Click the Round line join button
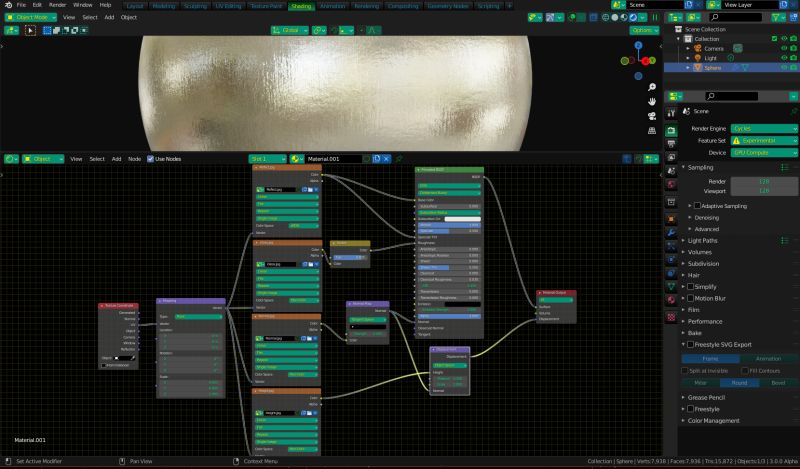The image size is (800, 469). [739, 383]
